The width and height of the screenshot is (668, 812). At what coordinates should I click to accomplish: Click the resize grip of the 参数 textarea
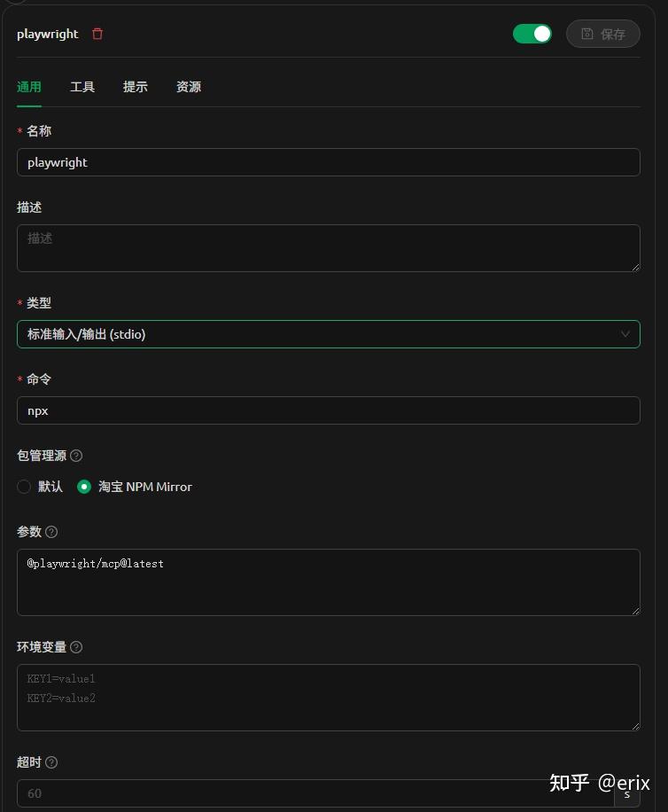pos(635,609)
